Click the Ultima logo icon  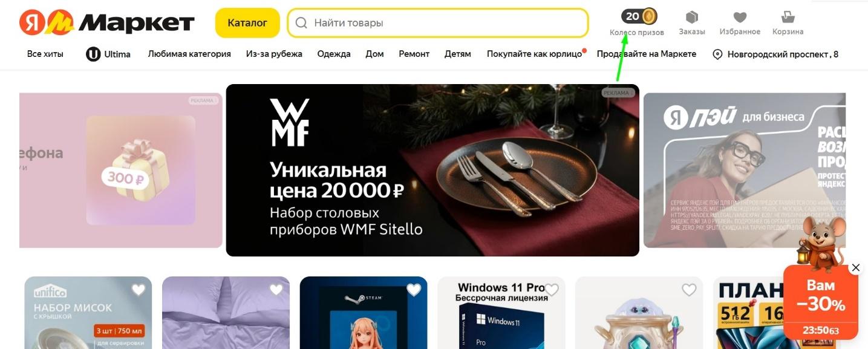93,54
